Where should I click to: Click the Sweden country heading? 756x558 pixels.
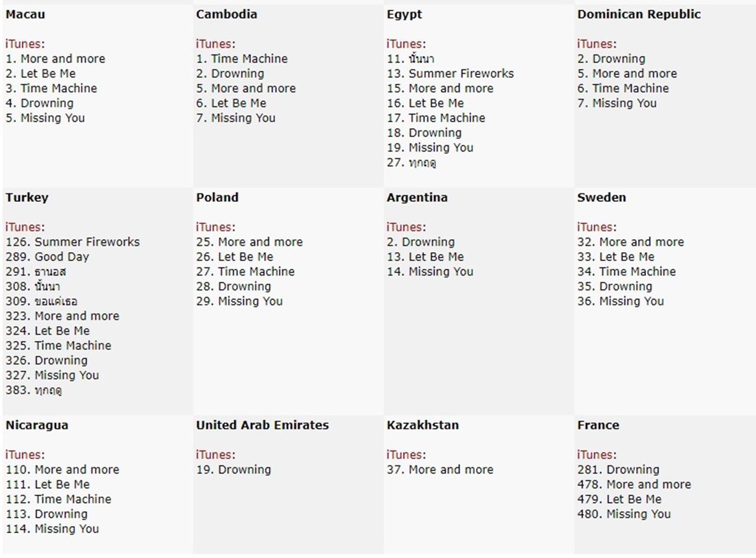click(x=601, y=197)
